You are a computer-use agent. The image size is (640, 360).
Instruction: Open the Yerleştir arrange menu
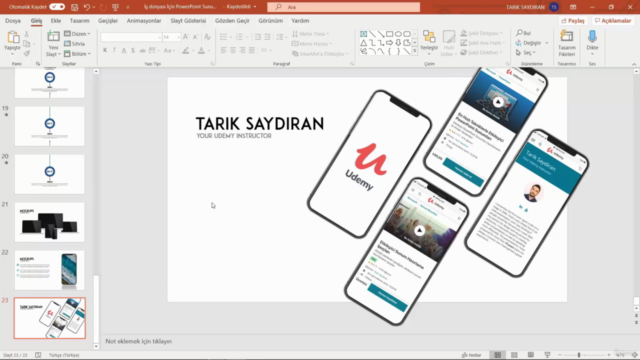(x=429, y=42)
